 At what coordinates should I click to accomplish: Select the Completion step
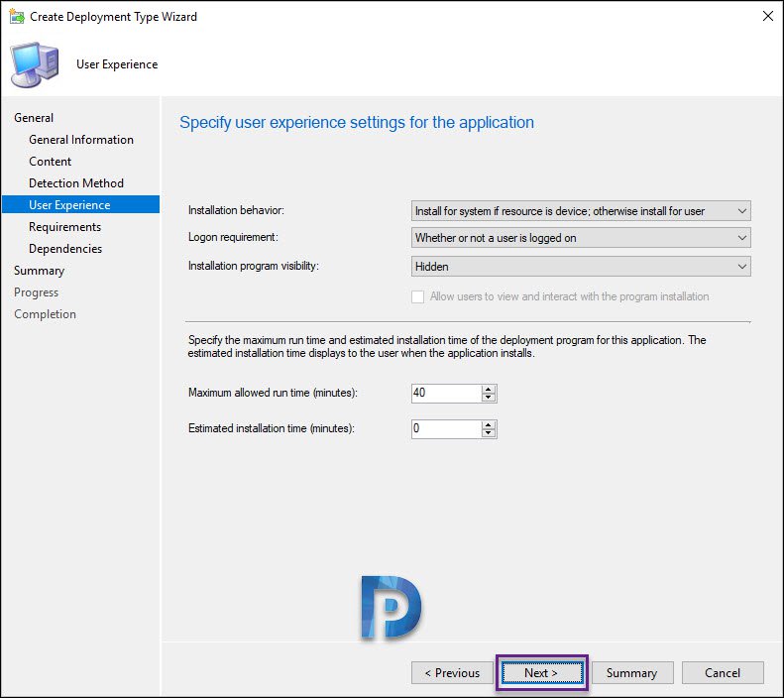pos(45,314)
